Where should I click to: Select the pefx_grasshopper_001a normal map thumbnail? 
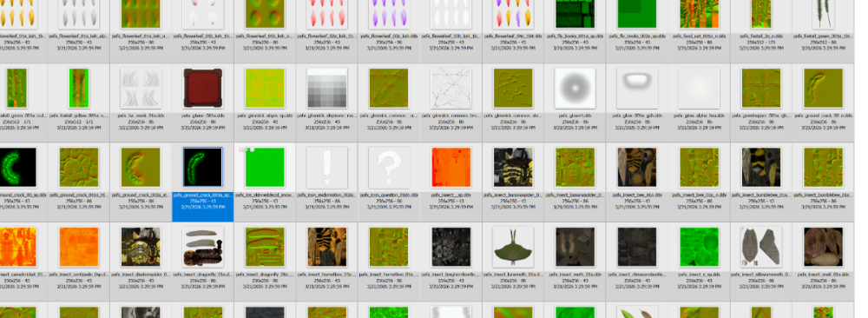pyautogui.click(x=760, y=89)
